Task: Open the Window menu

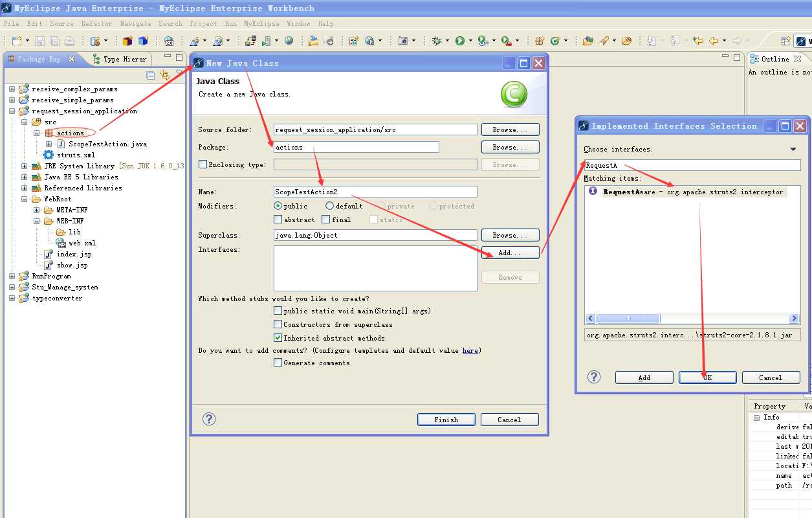Action: (298, 23)
